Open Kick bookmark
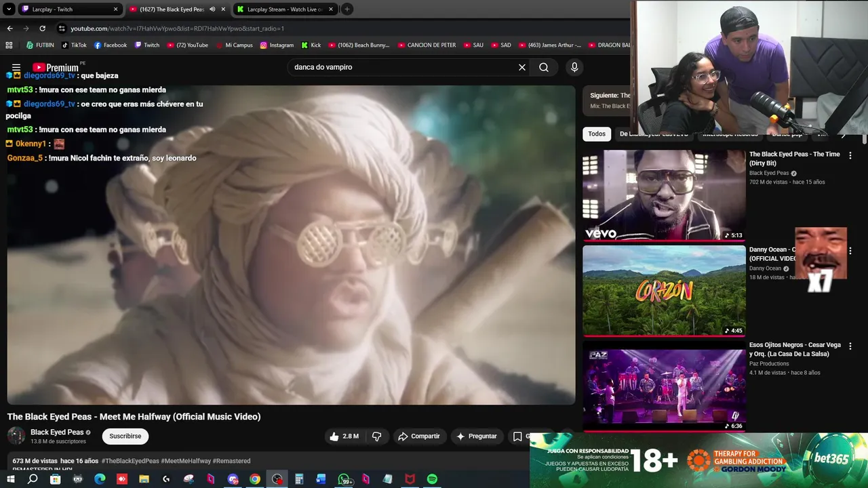The height and width of the screenshot is (488, 868). click(311, 45)
